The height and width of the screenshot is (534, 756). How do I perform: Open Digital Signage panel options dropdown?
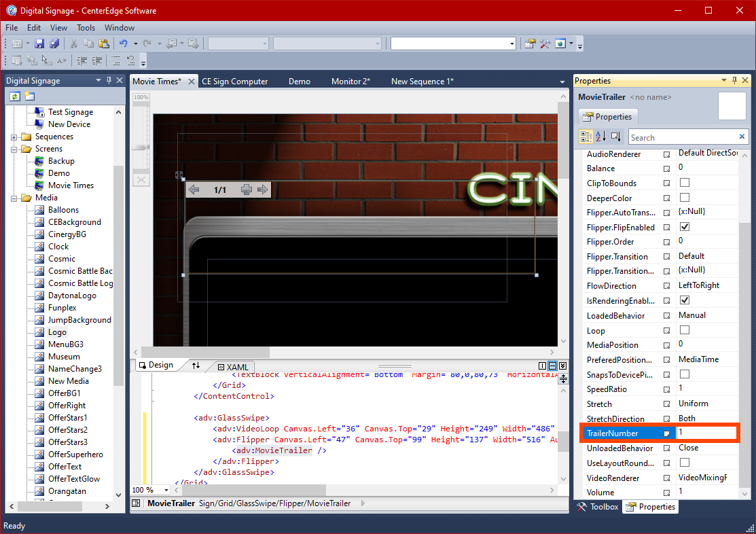click(98, 81)
